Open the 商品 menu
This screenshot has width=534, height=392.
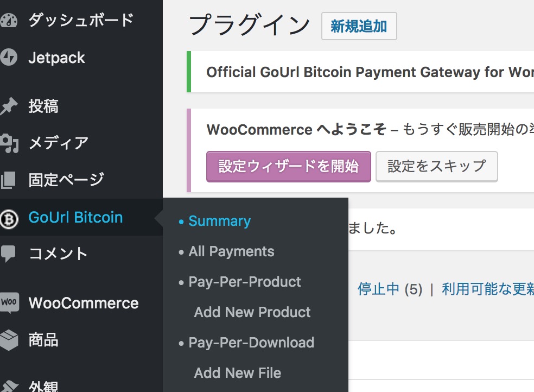(43, 340)
